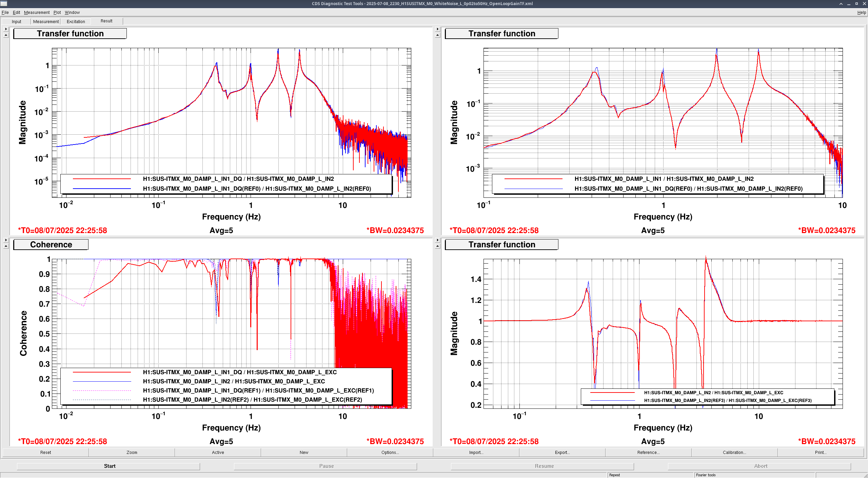Viewport: 868px width, 478px height.
Task: Click the right-arrow button beside the top-left Transfer function plot
Action: (x=6, y=29)
